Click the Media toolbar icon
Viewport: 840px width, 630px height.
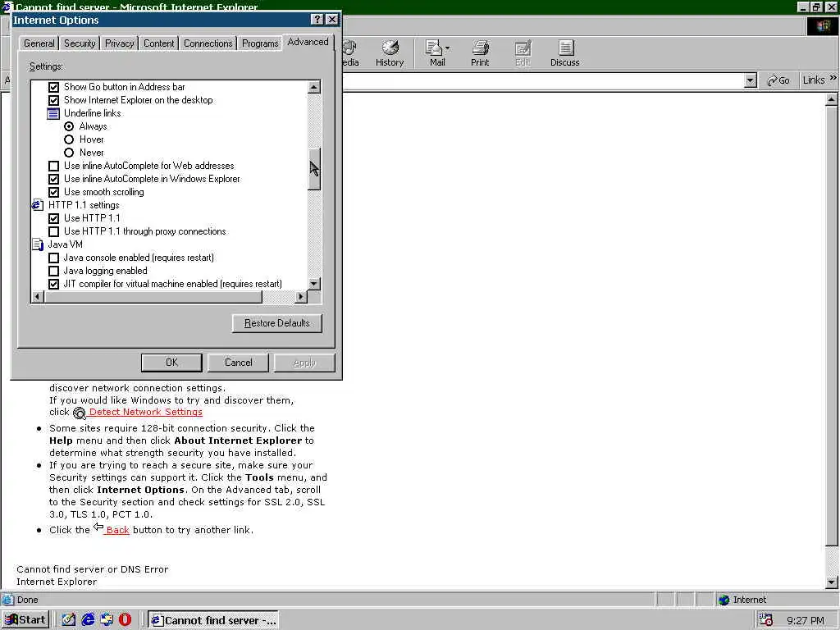[x=350, y=48]
